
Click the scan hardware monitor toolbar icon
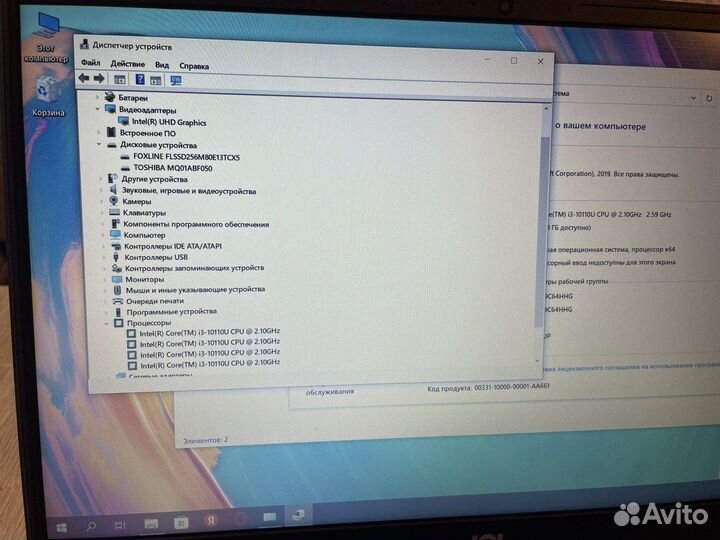[x=176, y=80]
